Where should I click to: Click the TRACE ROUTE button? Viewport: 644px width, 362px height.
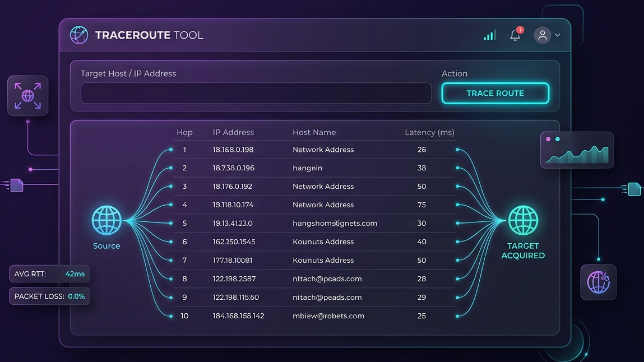pyautogui.click(x=495, y=93)
